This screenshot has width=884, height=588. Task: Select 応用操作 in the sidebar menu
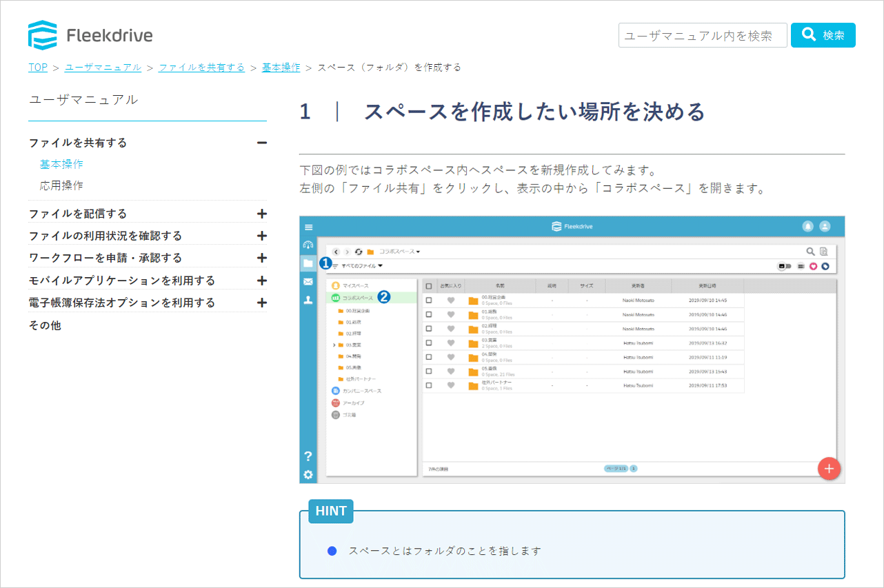(x=61, y=185)
